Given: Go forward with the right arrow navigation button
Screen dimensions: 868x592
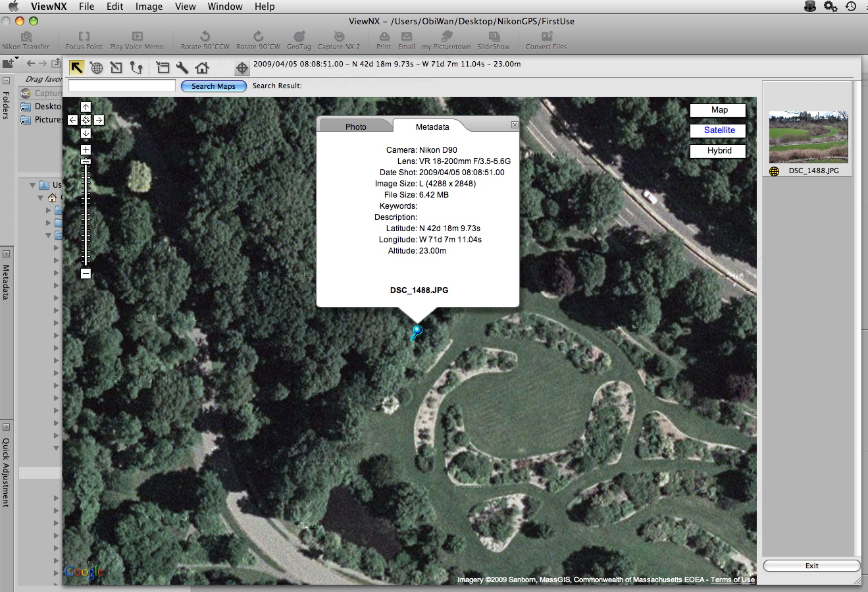Looking at the screenshot, I should (43, 63).
